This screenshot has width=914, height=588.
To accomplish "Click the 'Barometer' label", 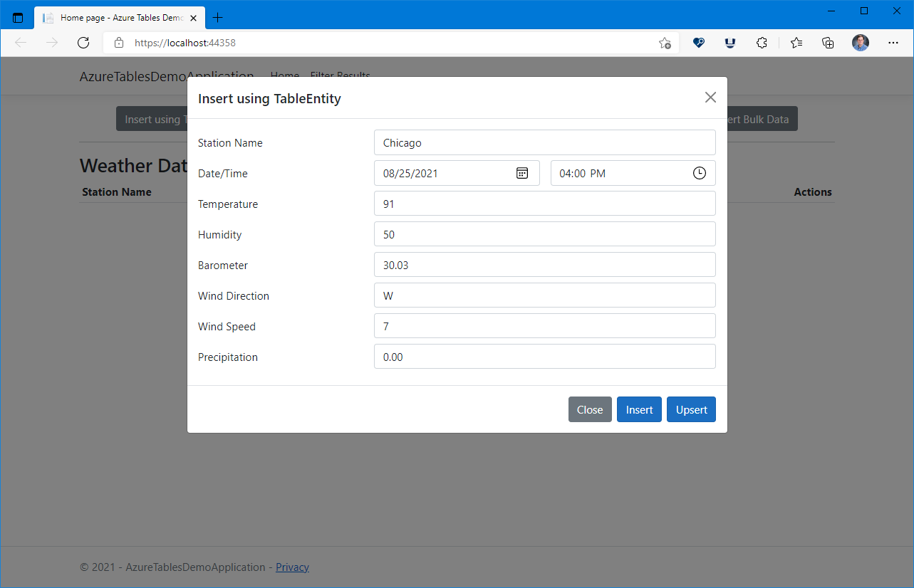I will coord(223,266).
